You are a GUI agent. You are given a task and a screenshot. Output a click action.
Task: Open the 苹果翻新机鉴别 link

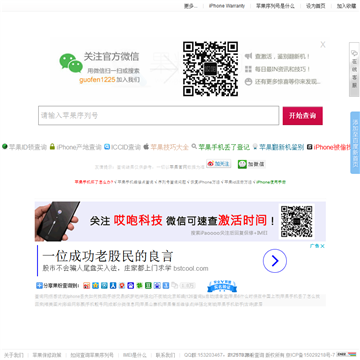click(282, 147)
